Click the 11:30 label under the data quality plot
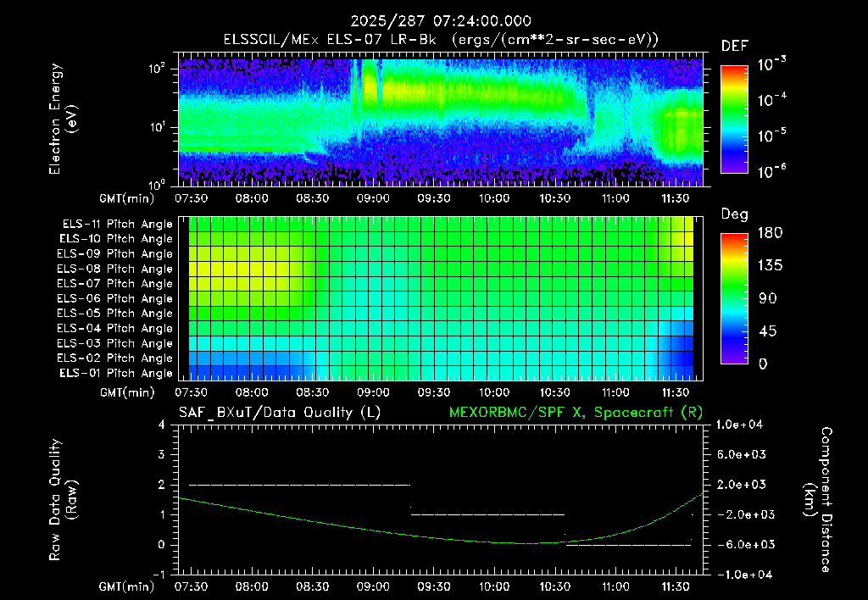Viewport: 868px width, 600px height. pos(676,586)
